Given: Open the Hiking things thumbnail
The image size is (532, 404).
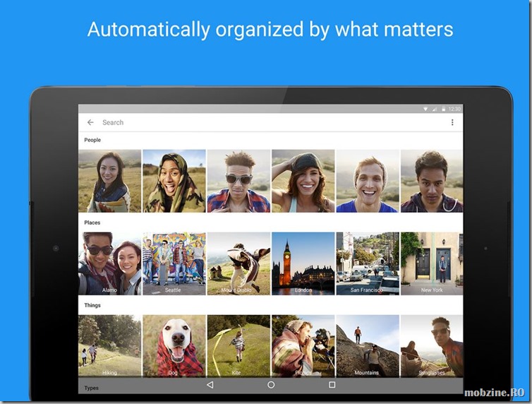Looking at the screenshot, I should coord(109,346).
